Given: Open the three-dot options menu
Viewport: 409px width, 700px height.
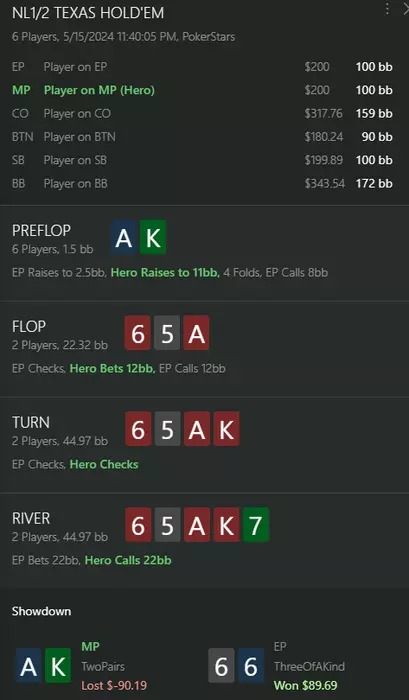Looking at the screenshot, I should (387, 9).
